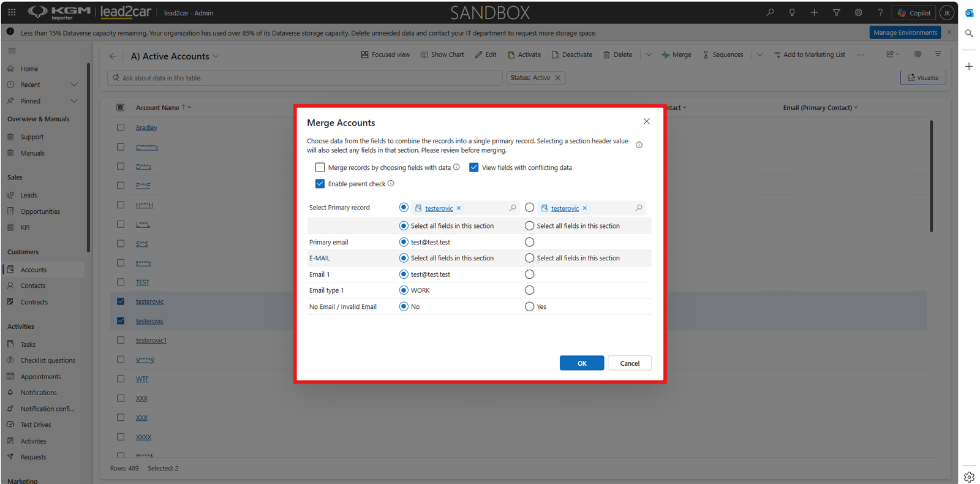Image resolution: width=980 pixels, height=484 pixels.
Task: Open the app launcher waffle icon
Action: tap(12, 12)
